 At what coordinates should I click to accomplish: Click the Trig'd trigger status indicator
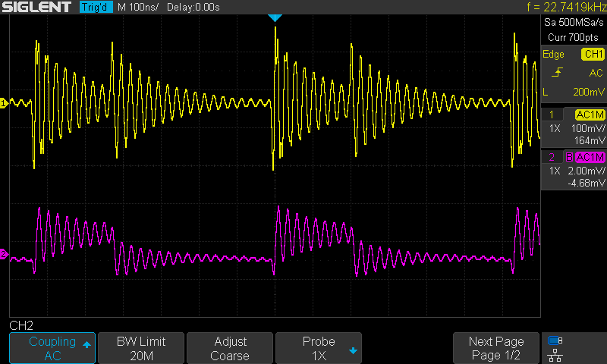(96, 7)
